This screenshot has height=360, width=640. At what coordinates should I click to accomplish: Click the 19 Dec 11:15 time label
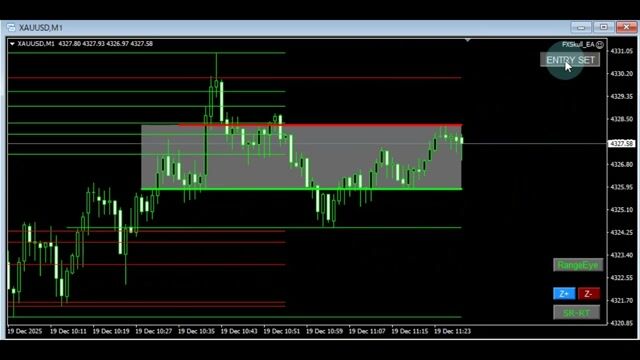tap(409, 331)
